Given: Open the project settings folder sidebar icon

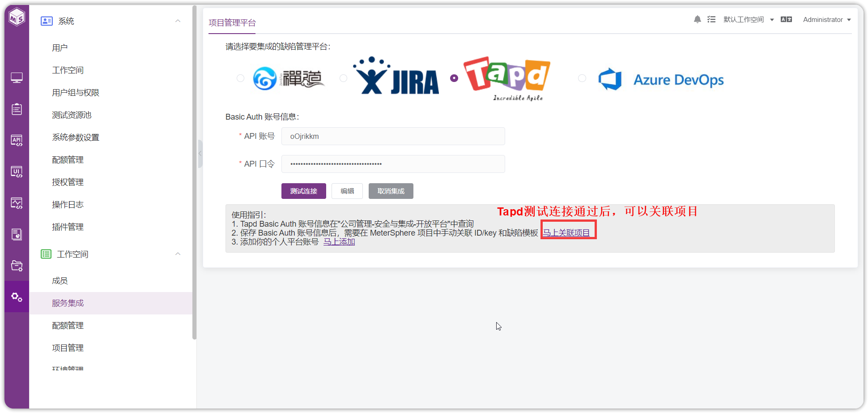Looking at the screenshot, I should 17,266.
